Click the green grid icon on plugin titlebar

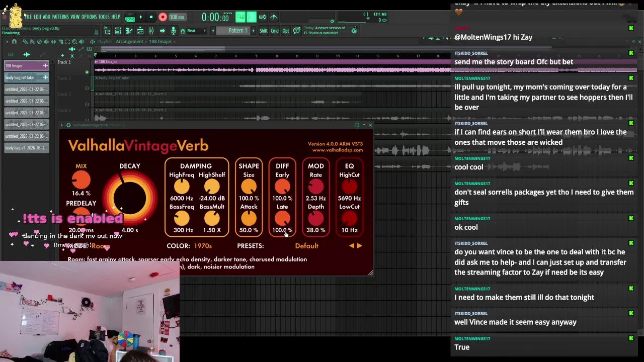[357, 125]
